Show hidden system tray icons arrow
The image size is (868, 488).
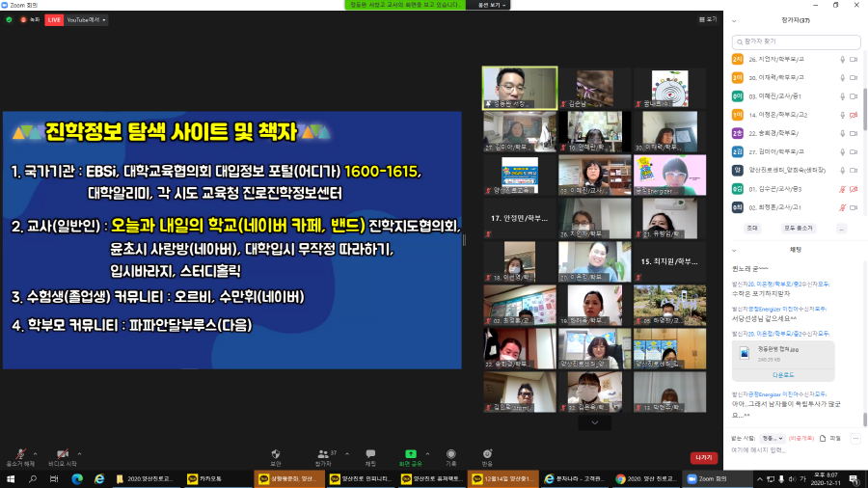click(x=760, y=479)
